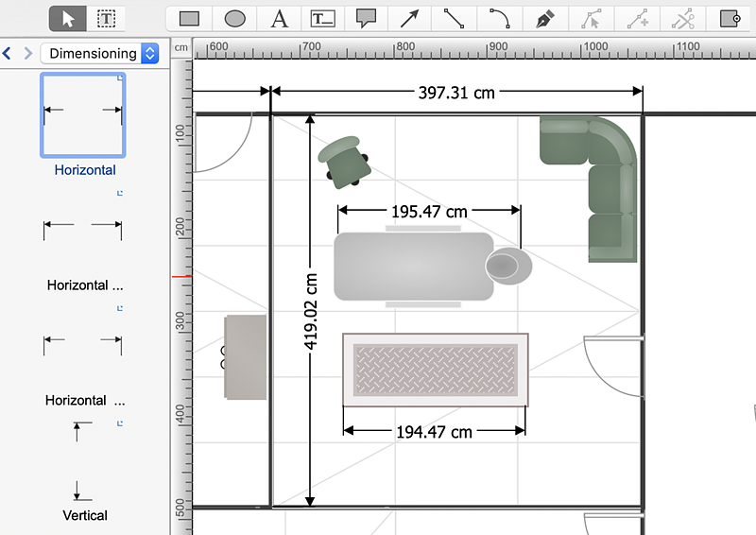Click the rightmost toolbar stamp icon

point(730,18)
